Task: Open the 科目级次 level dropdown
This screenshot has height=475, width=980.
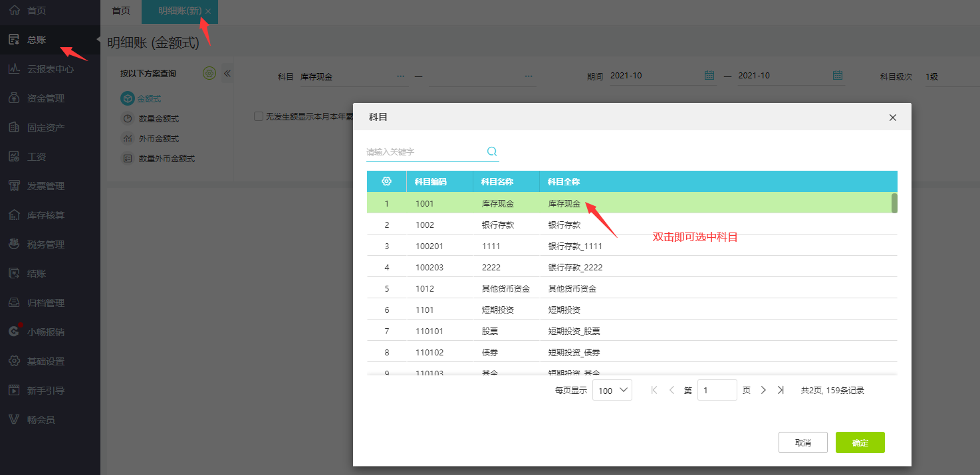Action: [x=951, y=76]
